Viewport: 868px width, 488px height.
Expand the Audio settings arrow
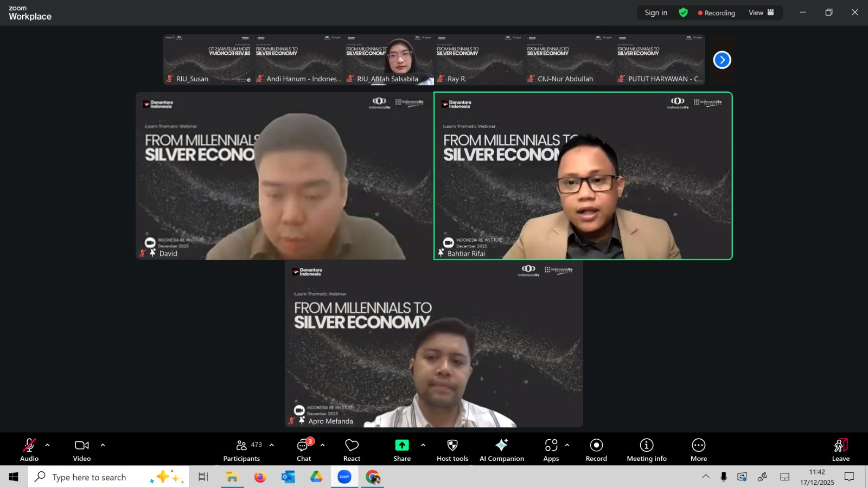click(x=48, y=445)
